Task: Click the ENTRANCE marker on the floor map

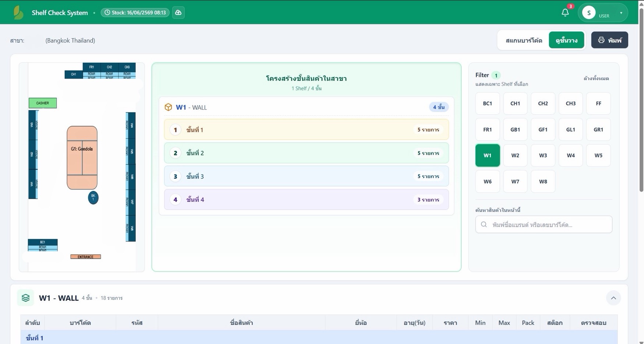Action: coord(85,257)
